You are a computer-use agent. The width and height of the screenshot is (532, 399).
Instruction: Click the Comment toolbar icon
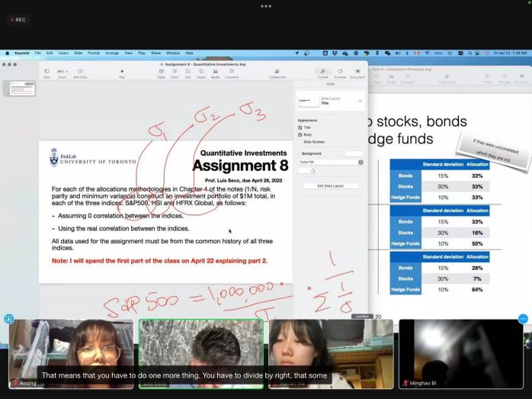[231, 72]
